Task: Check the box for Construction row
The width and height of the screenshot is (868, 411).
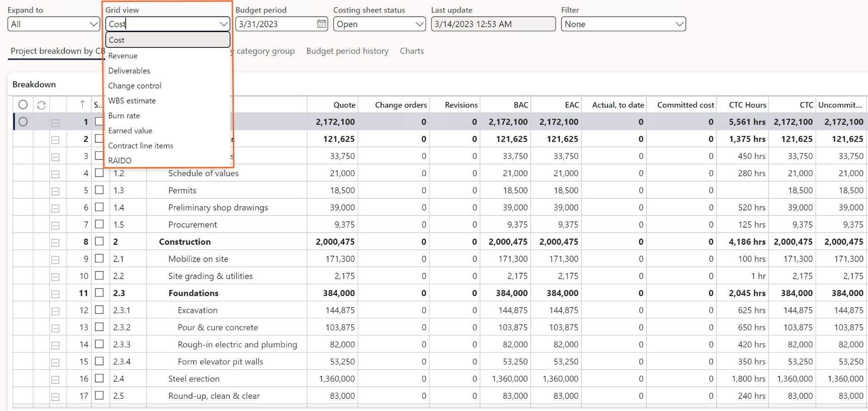Action: pos(99,241)
